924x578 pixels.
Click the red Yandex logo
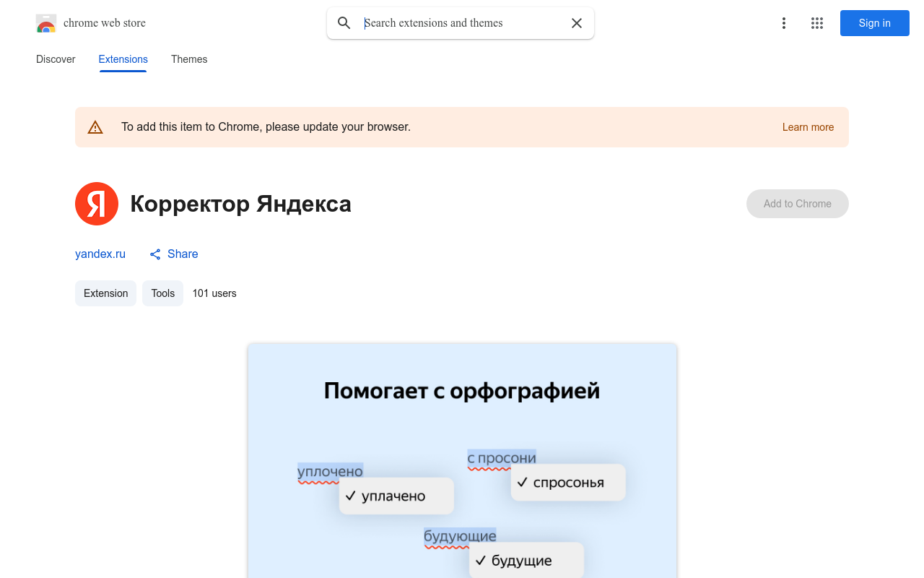click(x=97, y=204)
